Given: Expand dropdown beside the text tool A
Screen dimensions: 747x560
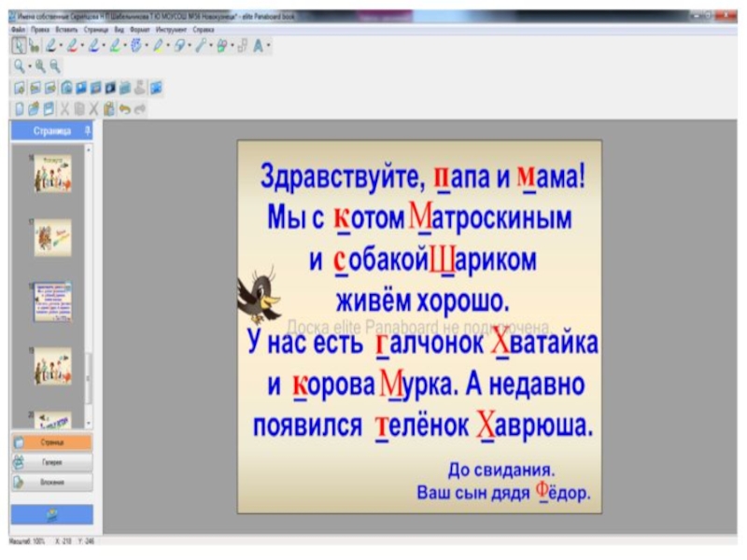Looking at the screenshot, I should pos(268,46).
